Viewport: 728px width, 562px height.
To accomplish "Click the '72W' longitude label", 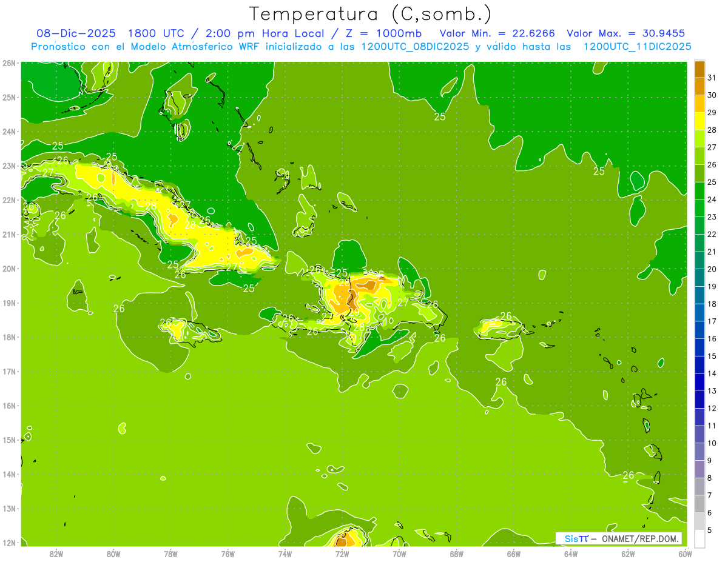I will [x=342, y=554].
